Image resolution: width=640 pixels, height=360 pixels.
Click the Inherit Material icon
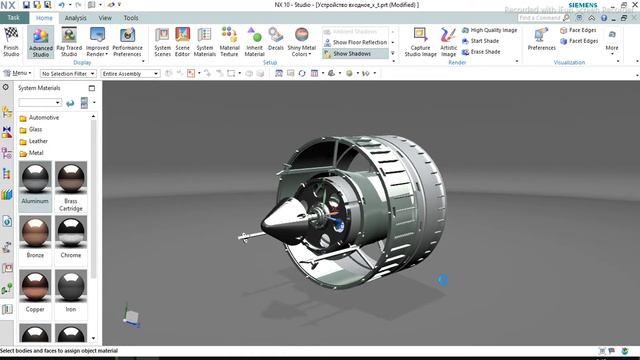click(254, 42)
